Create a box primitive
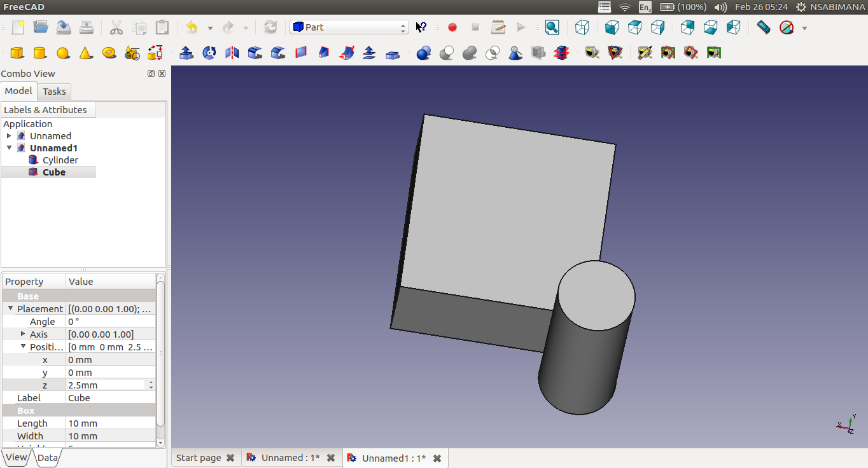The image size is (868, 468). point(17,53)
